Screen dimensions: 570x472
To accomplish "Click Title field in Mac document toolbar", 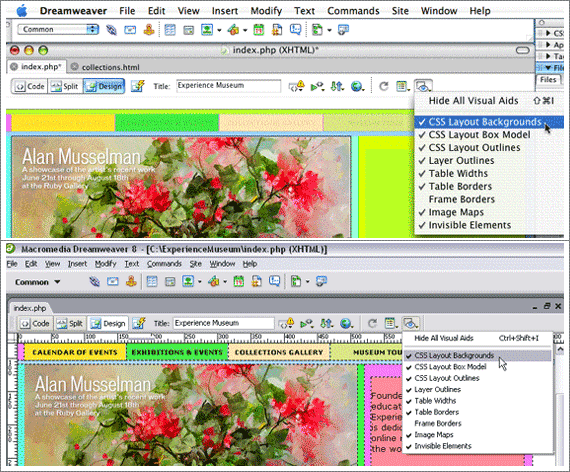I will (229, 86).
